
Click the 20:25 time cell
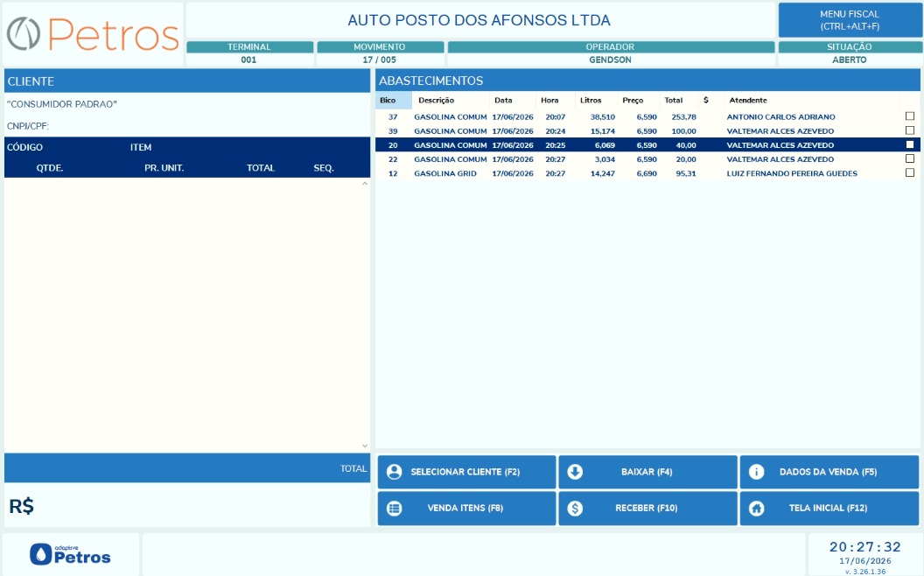pyautogui.click(x=555, y=145)
